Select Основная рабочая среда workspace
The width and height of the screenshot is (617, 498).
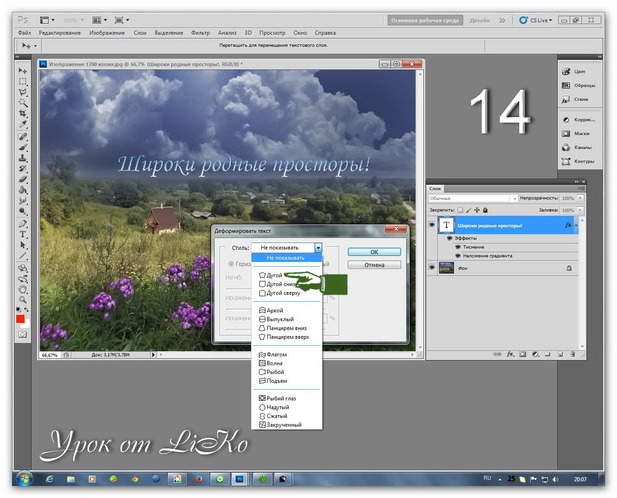[x=425, y=20]
